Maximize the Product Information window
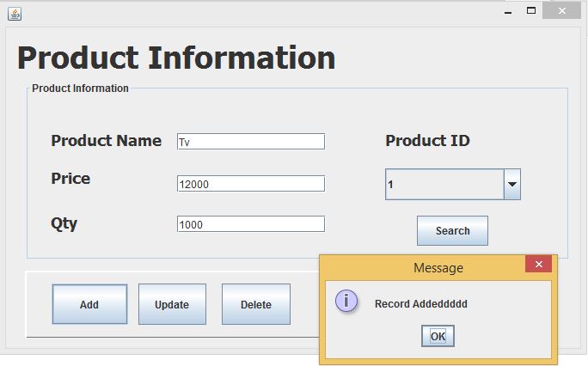This screenshot has height=366, width=588. tap(531, 11)
